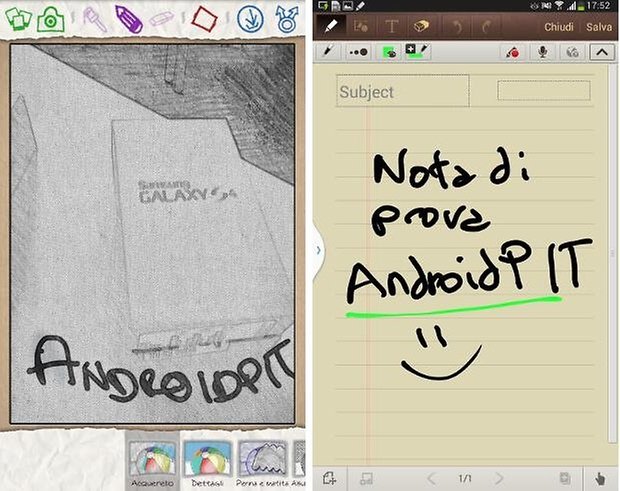Go to next page arrow
Screen dimensions: 620x491
(499, 479)
